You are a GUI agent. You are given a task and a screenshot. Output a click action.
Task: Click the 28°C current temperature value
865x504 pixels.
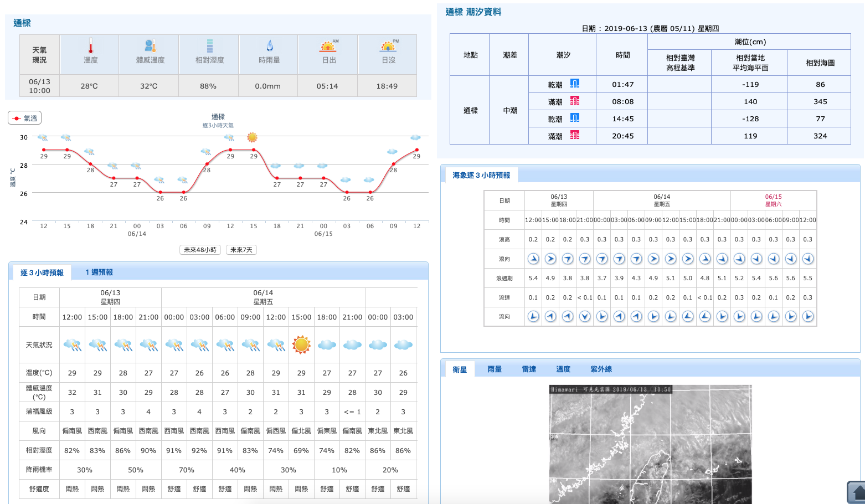[89, 86]
